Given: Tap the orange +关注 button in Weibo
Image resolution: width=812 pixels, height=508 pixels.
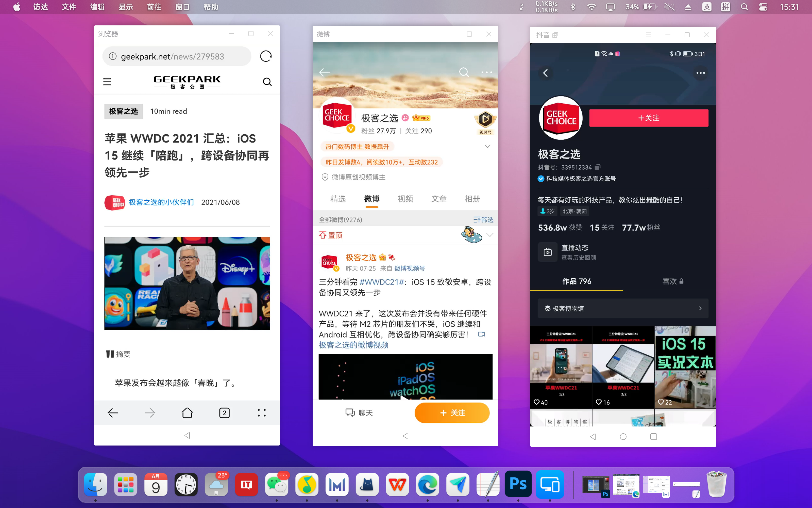Looking at the screenshot, I should pyautogui.click(x=452, y=412).
